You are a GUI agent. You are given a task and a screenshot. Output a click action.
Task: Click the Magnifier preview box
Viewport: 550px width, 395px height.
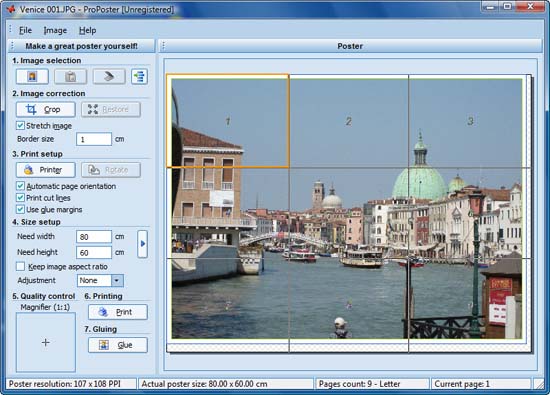[46, 342]
